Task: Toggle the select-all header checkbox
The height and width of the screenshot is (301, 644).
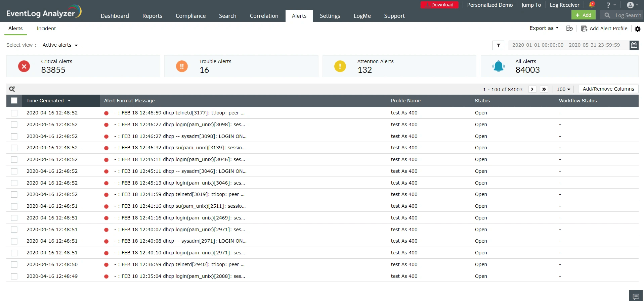Action: (14, 101)
